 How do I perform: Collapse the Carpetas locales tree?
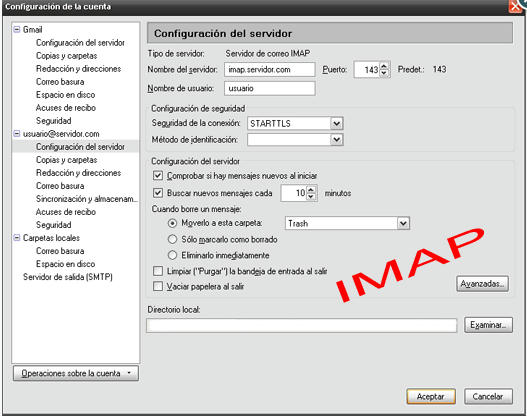[x=16, y=238]
